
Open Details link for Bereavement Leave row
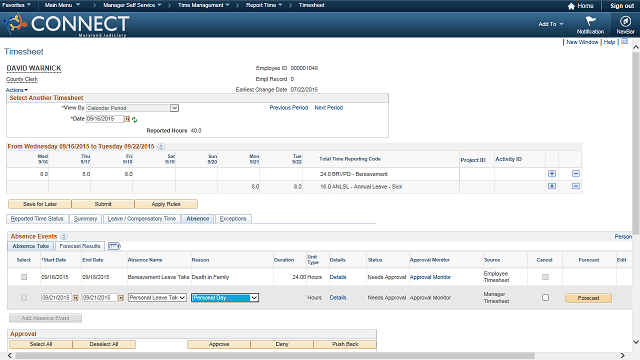tap(338, 277)
